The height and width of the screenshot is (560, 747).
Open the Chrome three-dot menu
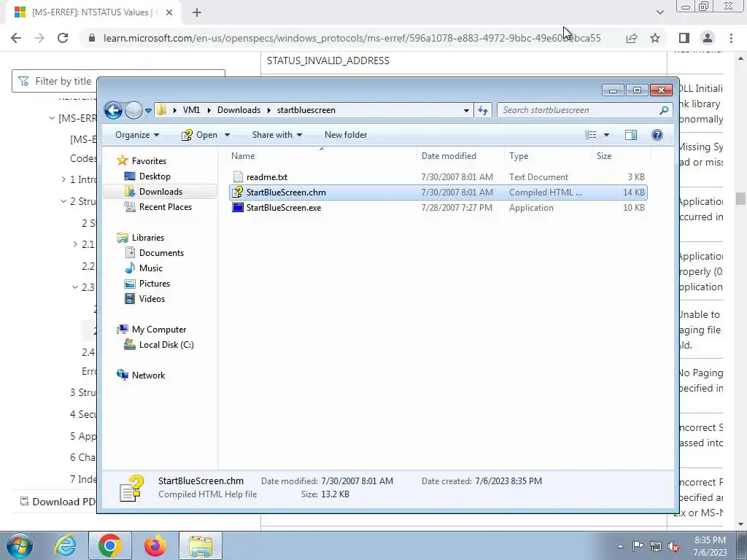[x=731, y=38]
